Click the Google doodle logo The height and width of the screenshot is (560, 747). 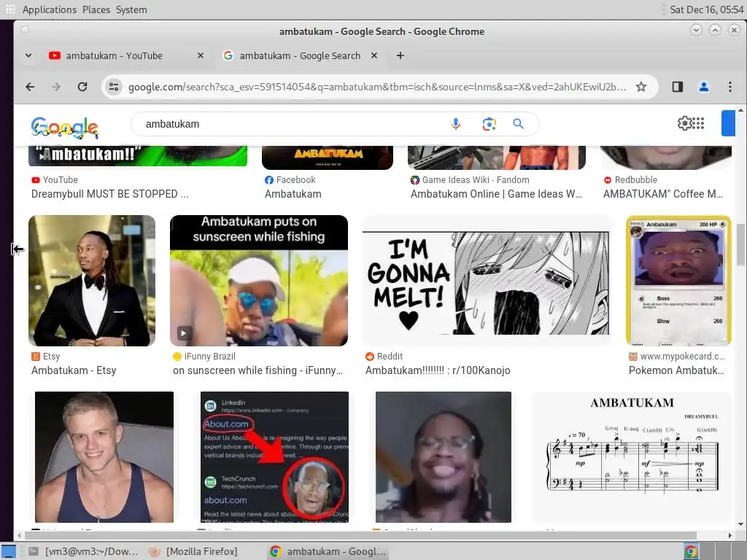(x=65, y=128)
